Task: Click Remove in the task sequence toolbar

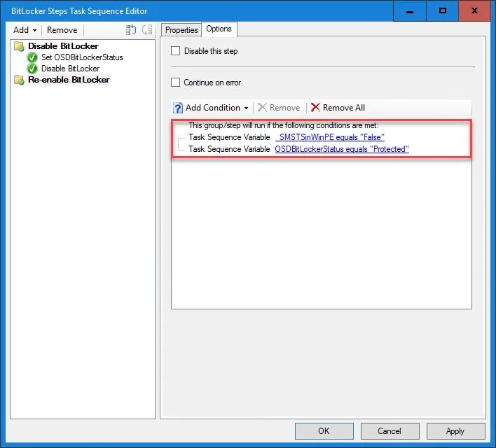Action: (x=62, y=30)
